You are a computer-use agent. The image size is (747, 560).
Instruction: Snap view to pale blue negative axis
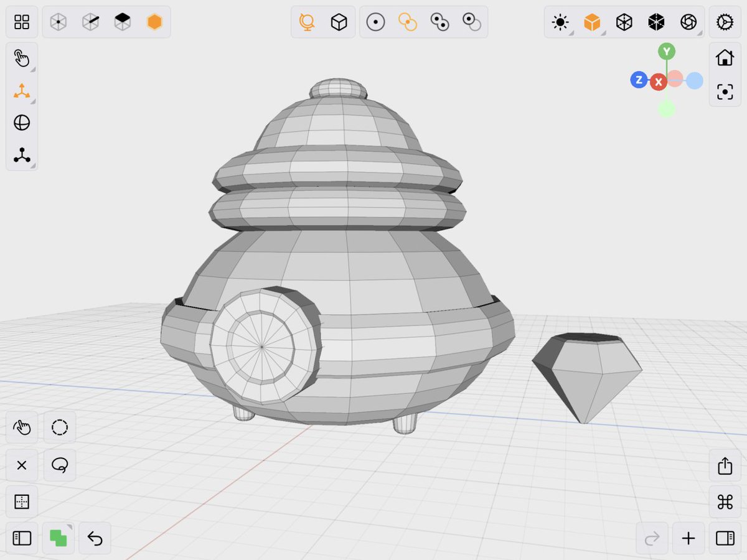click(695, 80)
